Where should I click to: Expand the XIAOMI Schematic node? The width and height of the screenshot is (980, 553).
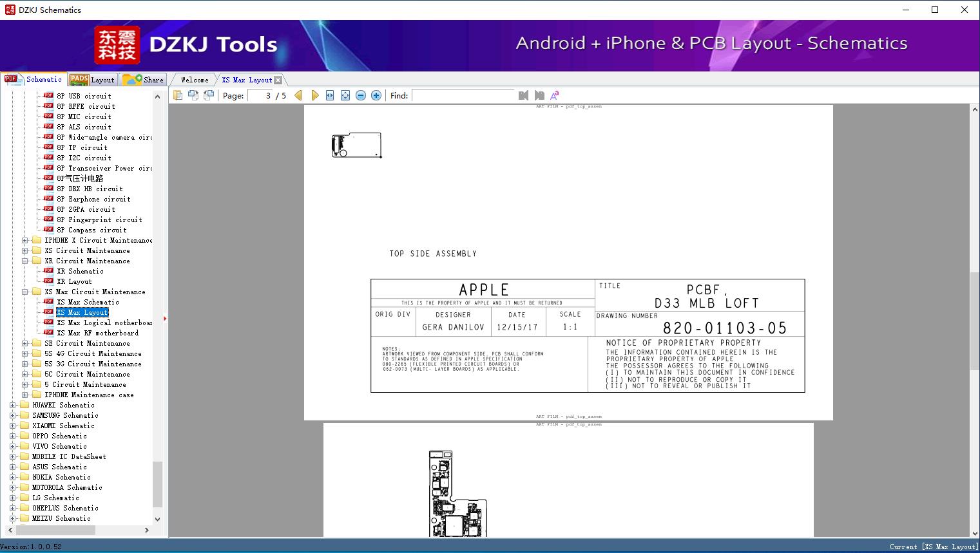tap(13, 426)
